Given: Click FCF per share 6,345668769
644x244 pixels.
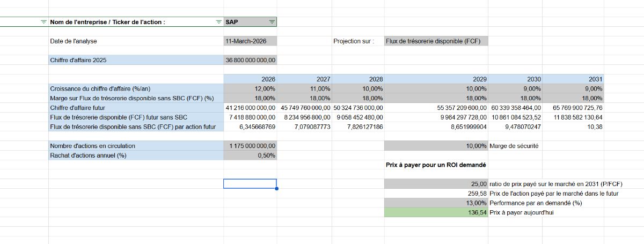Looking at the screenshot, I should pyautogui.click(x=250, y=127).
